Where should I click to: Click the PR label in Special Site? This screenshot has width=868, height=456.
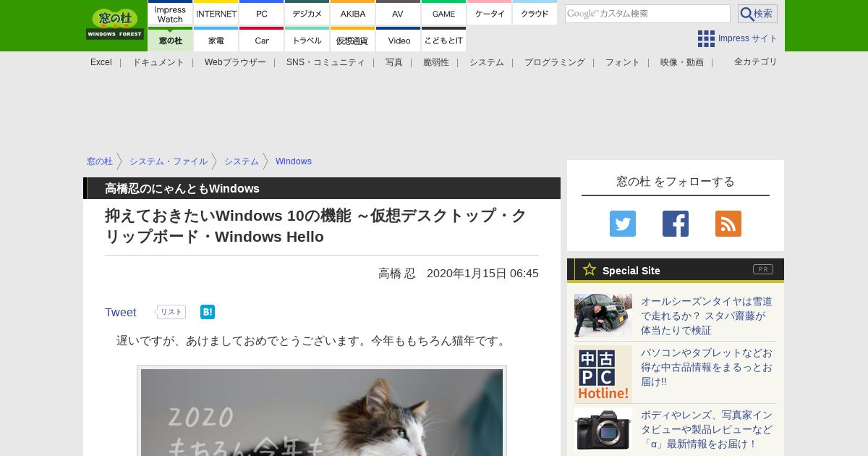763,269
